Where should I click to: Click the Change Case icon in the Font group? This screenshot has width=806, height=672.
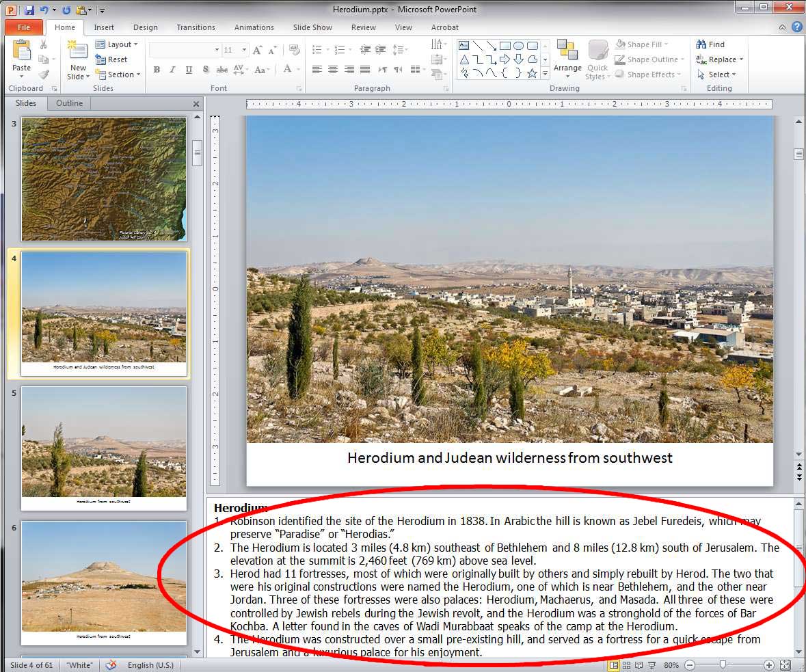pyautogui.click(x=260, y=69)
